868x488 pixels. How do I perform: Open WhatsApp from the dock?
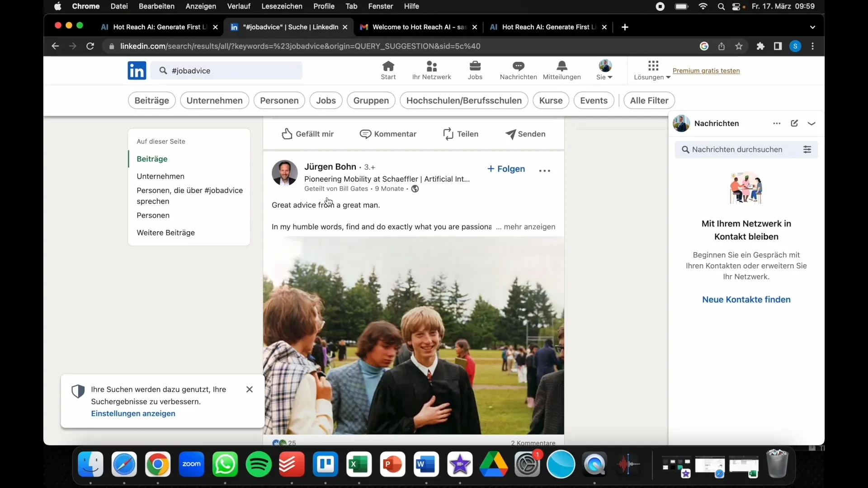(225, 464)
